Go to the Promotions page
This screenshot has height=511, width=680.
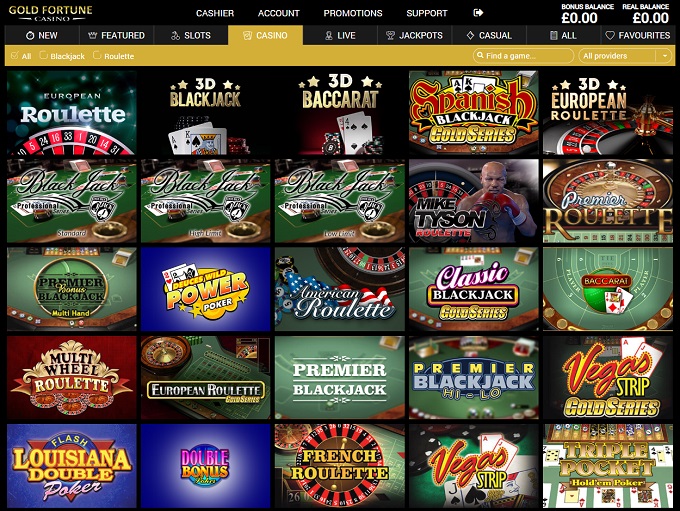click(353, 13)
